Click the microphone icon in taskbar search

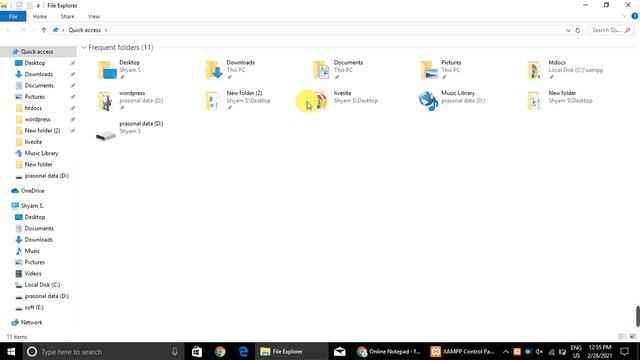(x=175, y=351)
